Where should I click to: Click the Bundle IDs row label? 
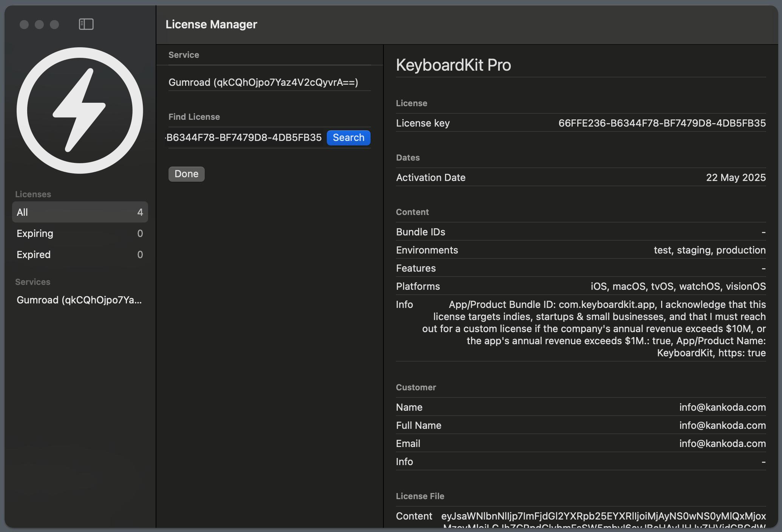pos(420,232)
